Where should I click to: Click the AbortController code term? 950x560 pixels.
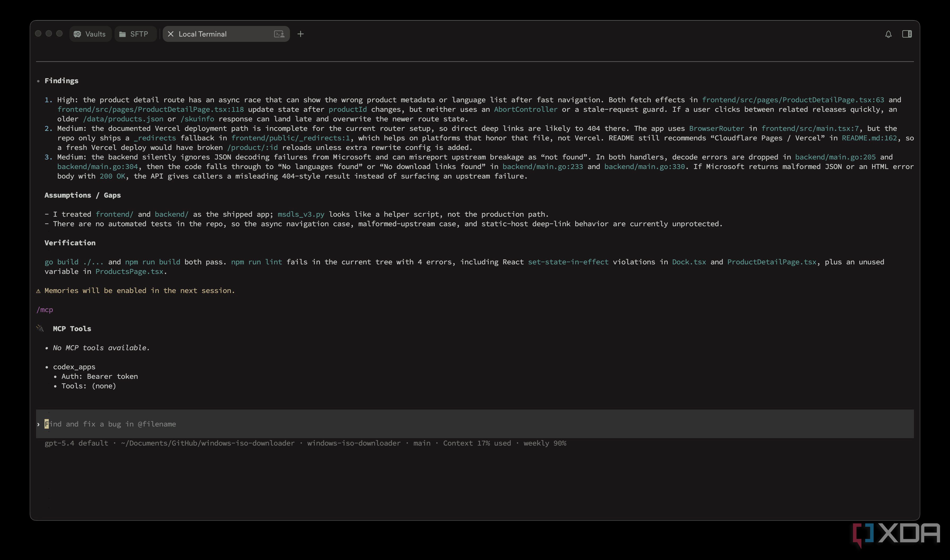[x=526, y=109]
